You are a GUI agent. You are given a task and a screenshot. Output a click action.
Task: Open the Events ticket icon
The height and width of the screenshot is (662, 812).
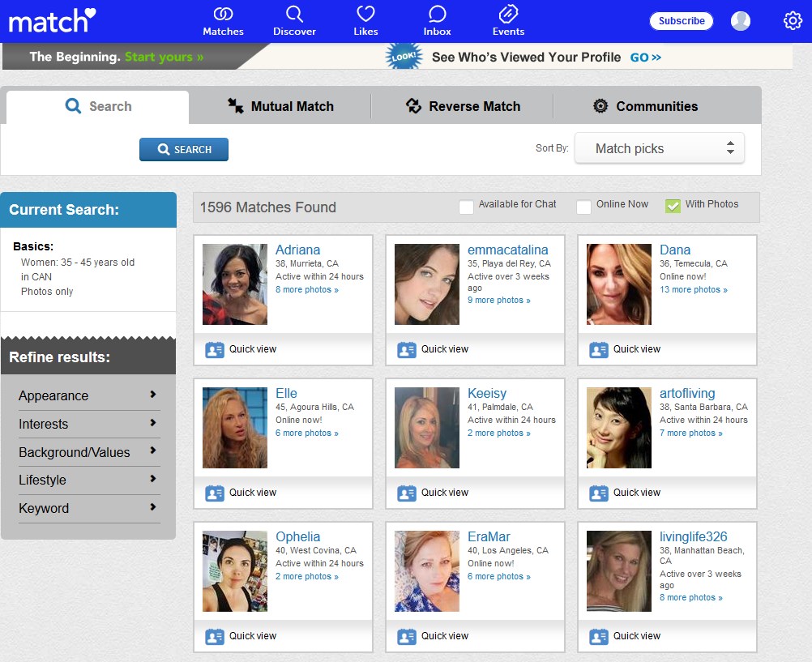click(508, 14)
